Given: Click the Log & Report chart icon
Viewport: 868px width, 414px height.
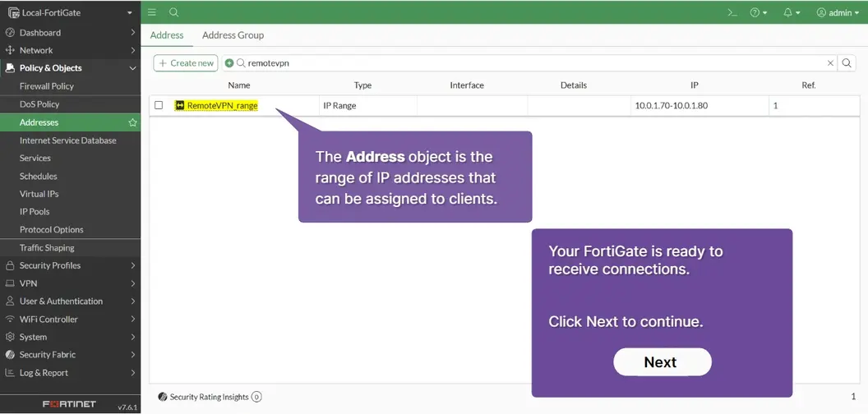Looking at the screenshot, I should point(9,373).
